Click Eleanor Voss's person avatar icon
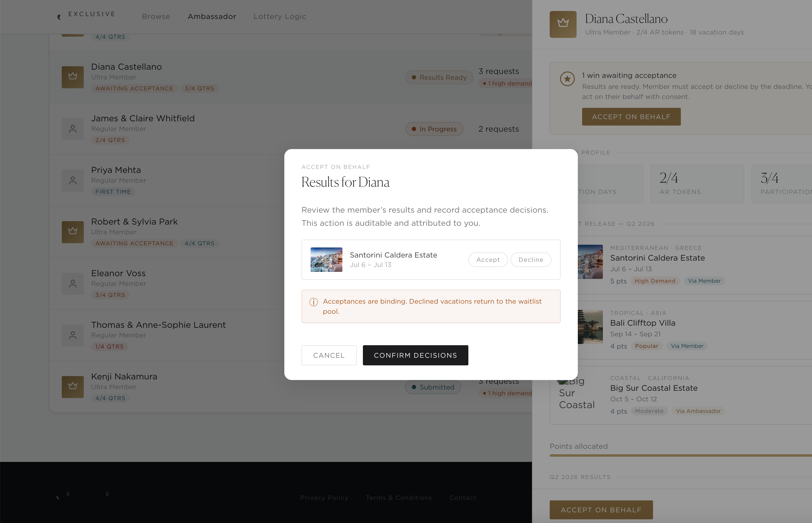The height and width of the screenshot is (523, 812). (x=73, y=283)
